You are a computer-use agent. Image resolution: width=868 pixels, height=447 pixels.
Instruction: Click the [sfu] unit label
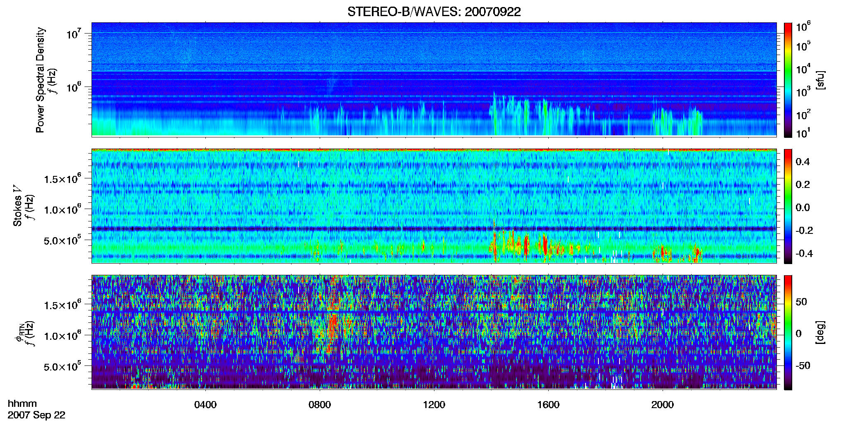[x=820, y=80]
